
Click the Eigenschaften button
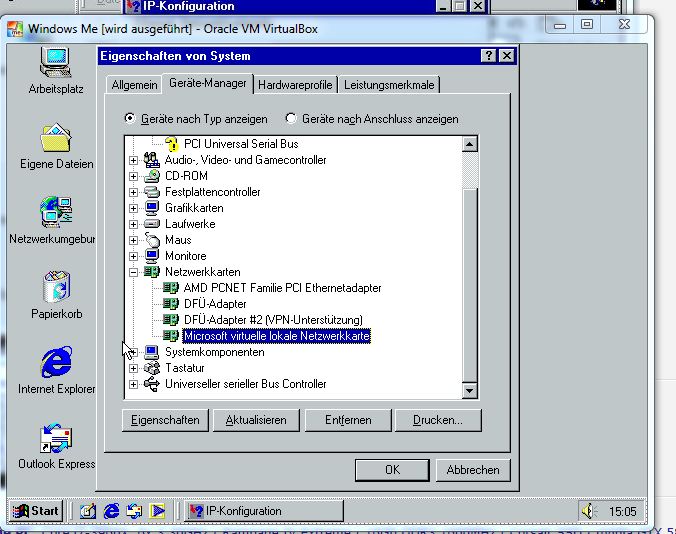pos(165,420)
